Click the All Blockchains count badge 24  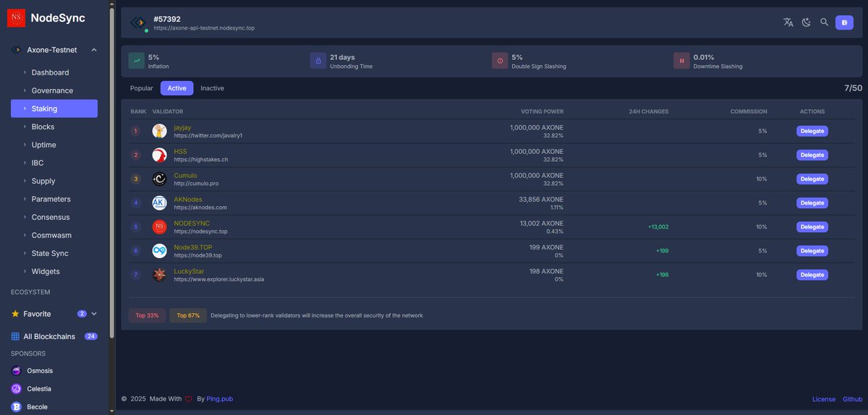click(91, 336)
